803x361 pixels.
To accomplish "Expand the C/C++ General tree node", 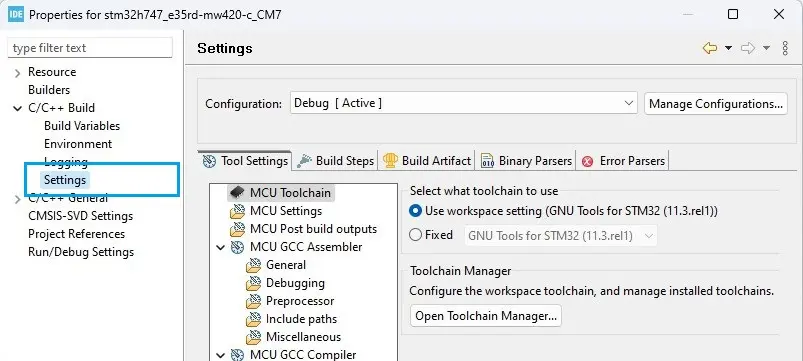I will [18, 199].
